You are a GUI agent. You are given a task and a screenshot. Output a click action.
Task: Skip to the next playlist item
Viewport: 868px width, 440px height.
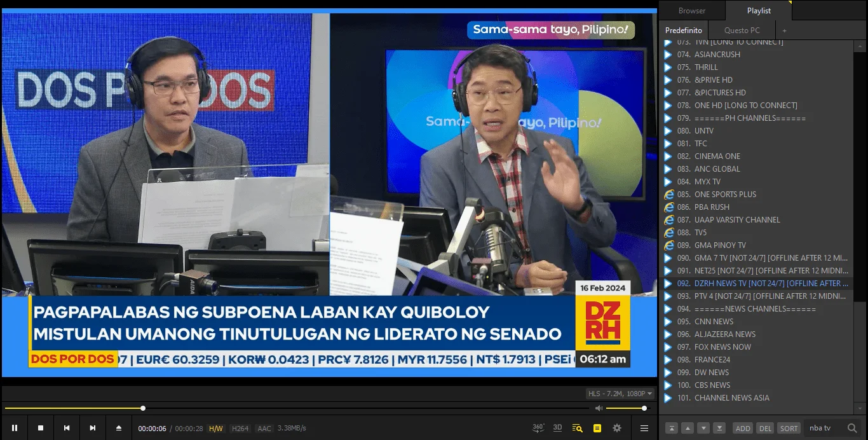click(93, 428)
